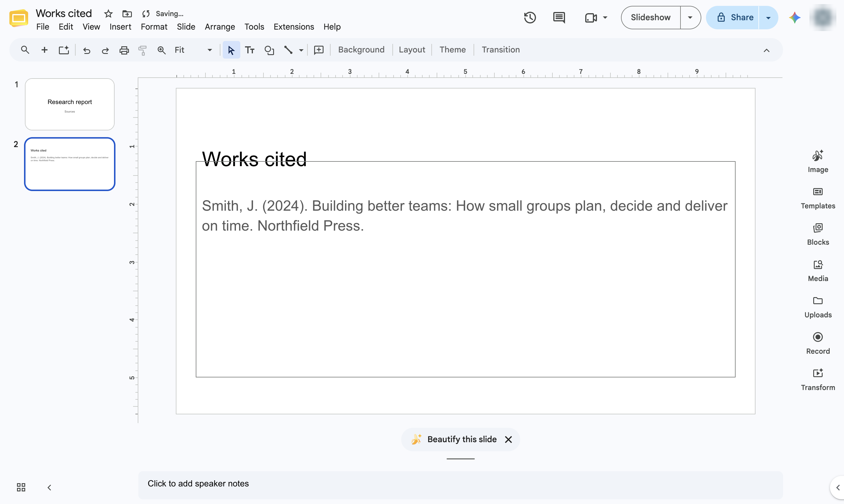Dismiss the Beautify this slide suggestion
The width and height of the screenshot is (844, 504).
tap(508, 440)
